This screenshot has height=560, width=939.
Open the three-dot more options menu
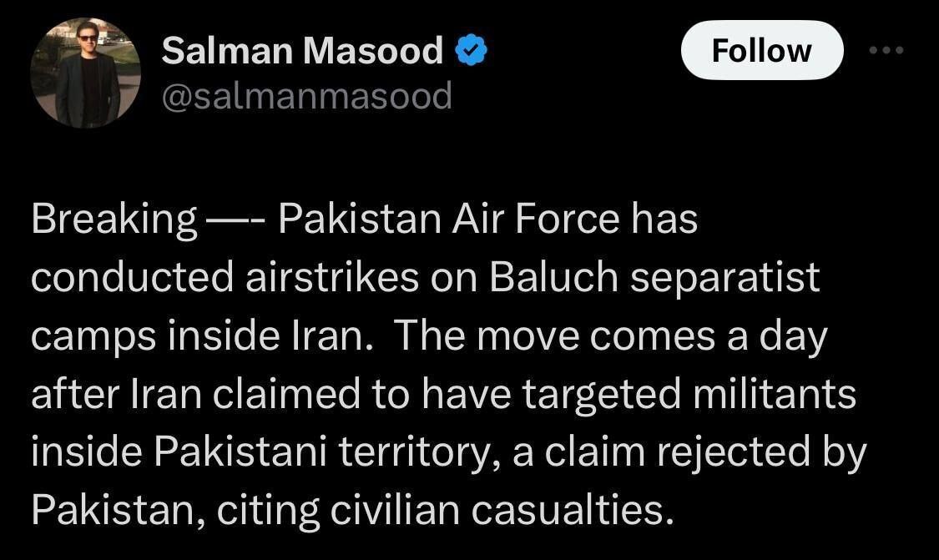(886, 50)
